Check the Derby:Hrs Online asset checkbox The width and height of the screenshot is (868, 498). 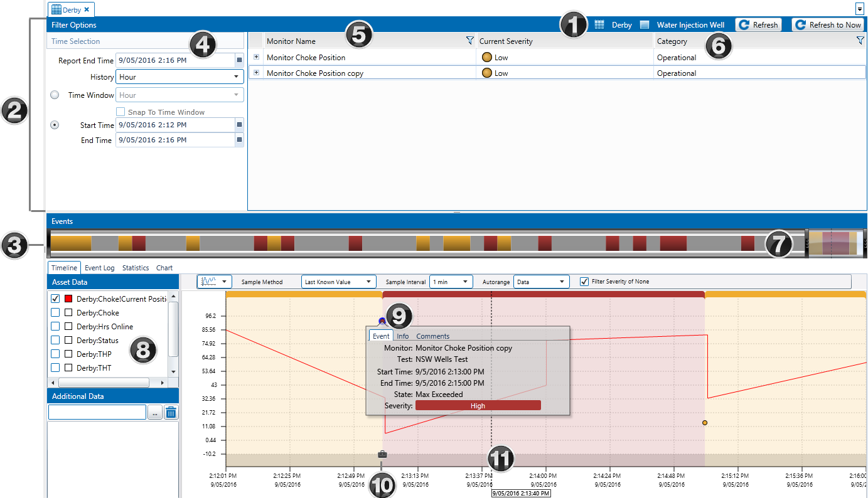coord(55,327)
